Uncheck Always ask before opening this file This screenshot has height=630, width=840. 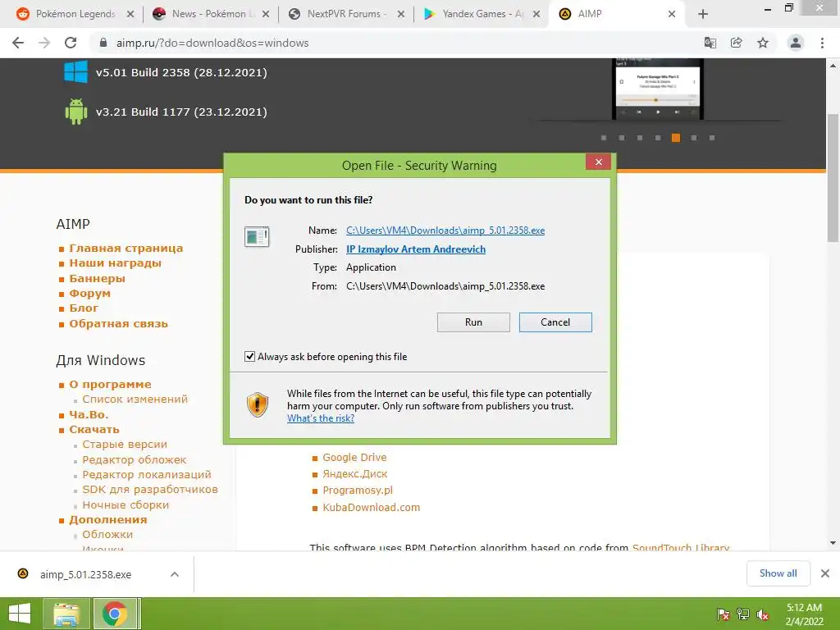pos(249,356)
